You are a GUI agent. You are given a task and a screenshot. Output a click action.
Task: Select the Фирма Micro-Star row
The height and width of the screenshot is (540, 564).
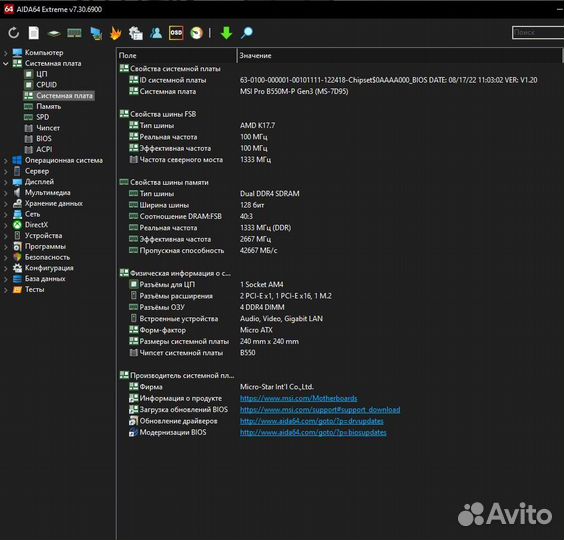221,387
